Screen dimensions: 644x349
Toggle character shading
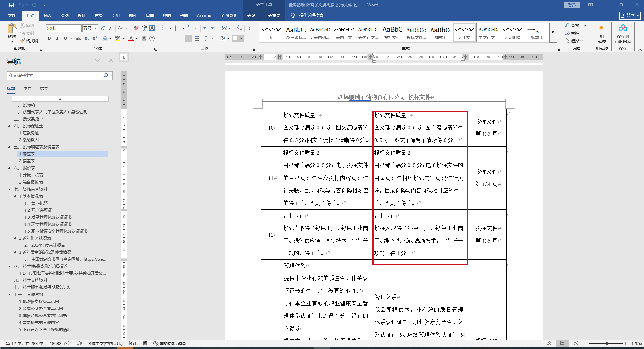click(144, 39)
